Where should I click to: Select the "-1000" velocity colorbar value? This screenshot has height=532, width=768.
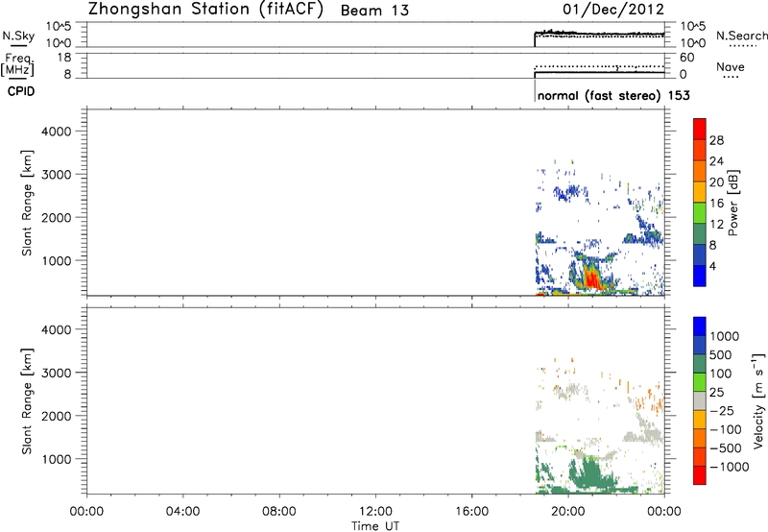click(x=730, y=467)
